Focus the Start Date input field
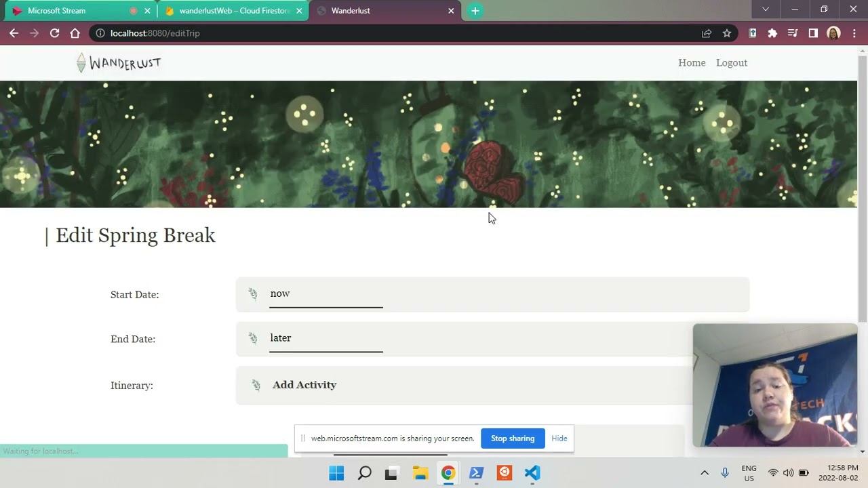Image resolution: width=868 pixels, height=488 pixels. tap(326, 294)
